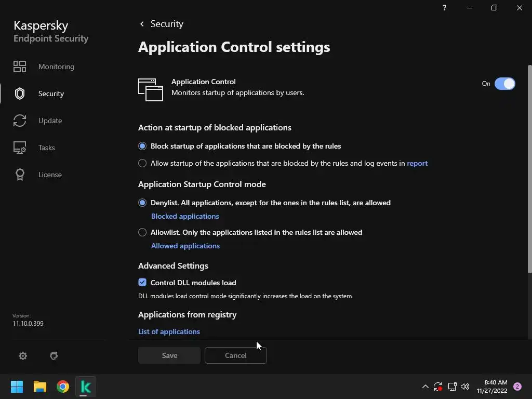Open Monitoring section label
This screenshot has height=399, width=532.
(x=56, y=66)
